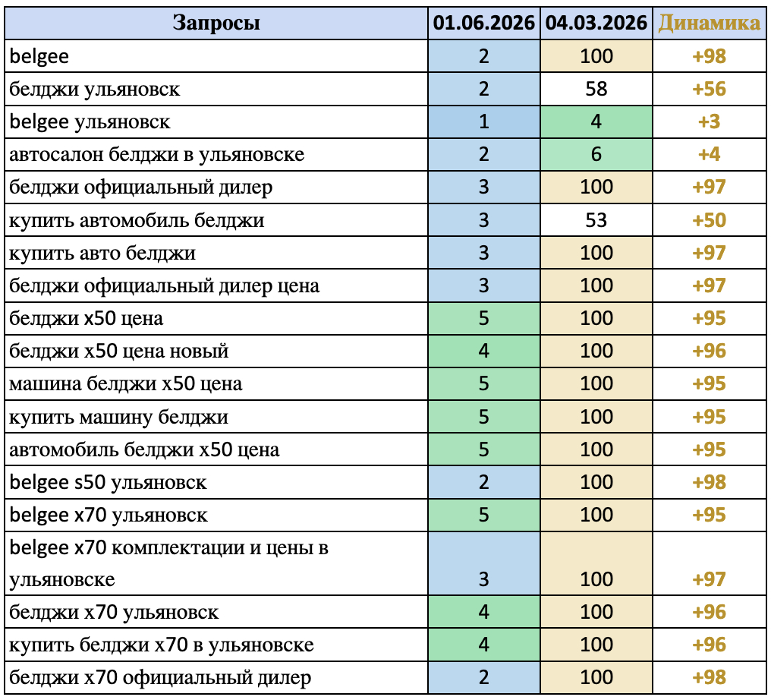Select the query 'купить авто белджи'
The height and width of the screenshot is (700, 771).
click(216, 253)
